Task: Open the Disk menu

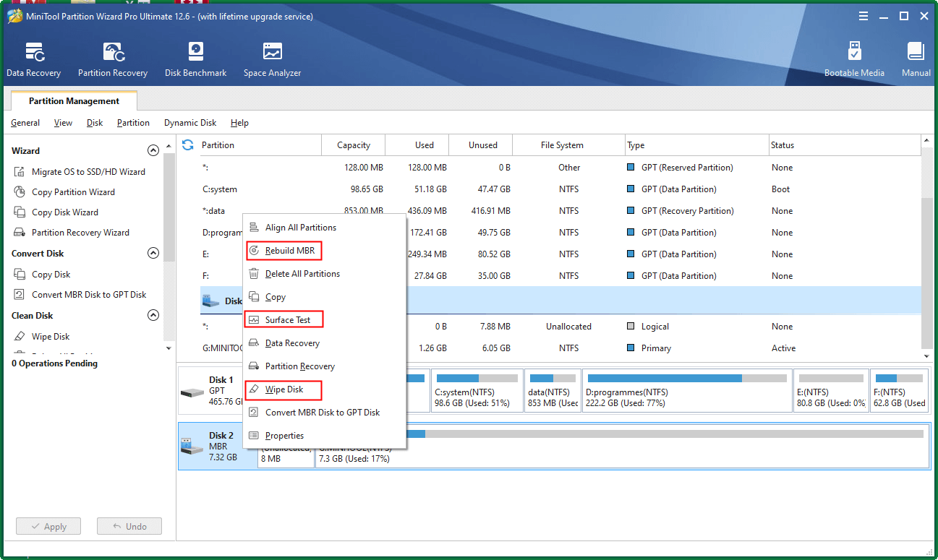Action: [x=95, y=123]
